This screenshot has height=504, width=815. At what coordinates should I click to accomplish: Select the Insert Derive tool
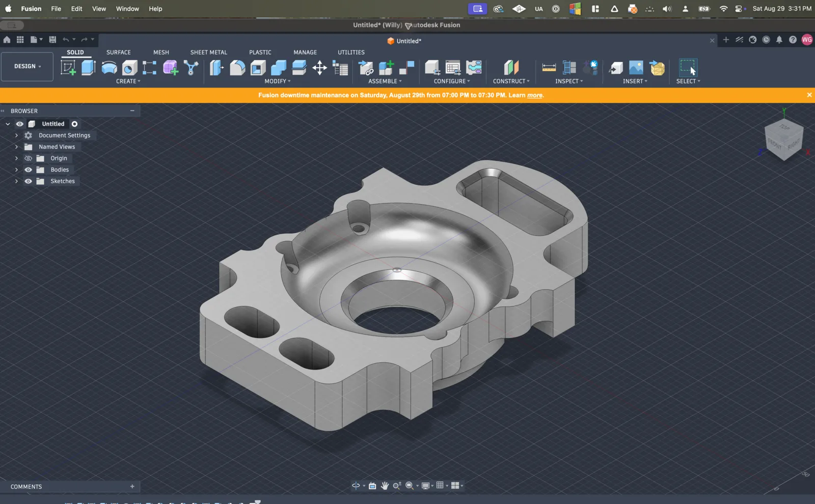tap(615, 67)
